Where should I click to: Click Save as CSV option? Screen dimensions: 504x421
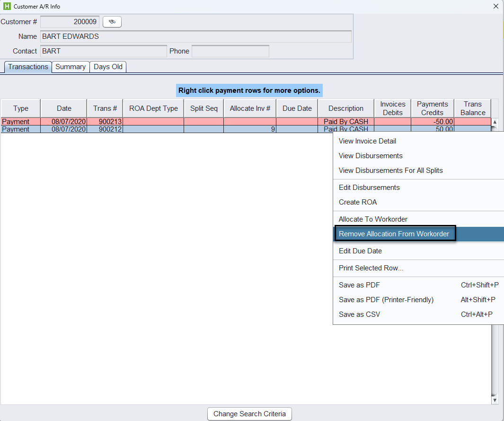pos(359,314)
